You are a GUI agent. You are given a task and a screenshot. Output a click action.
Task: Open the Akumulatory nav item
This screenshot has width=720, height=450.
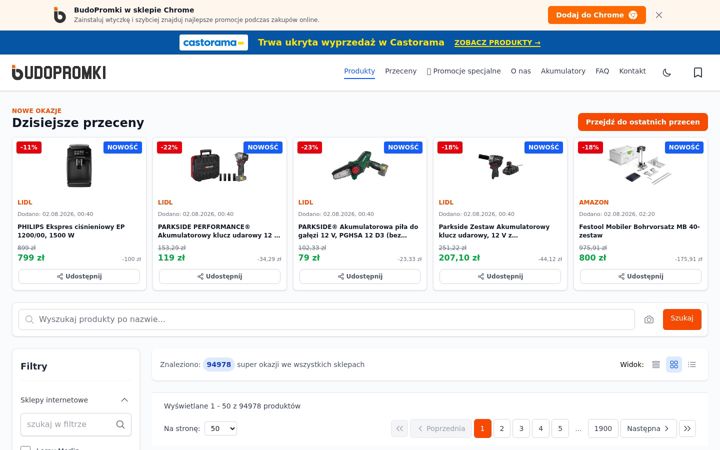563,71
